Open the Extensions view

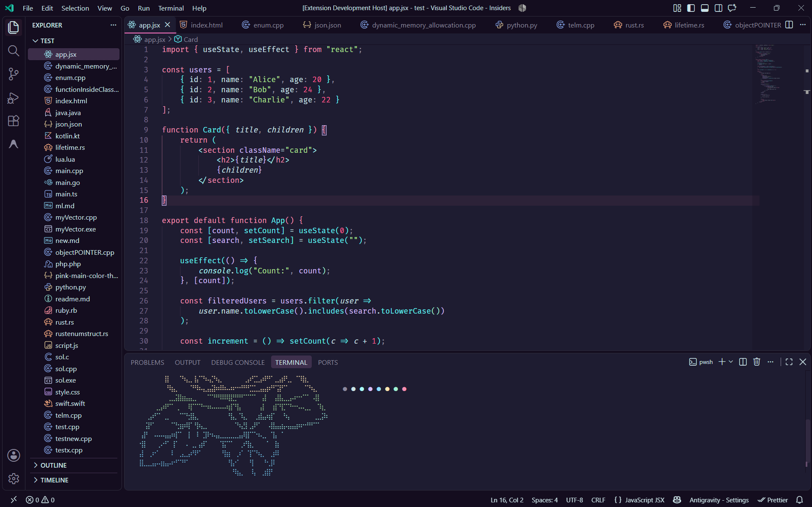click(14, 121)
